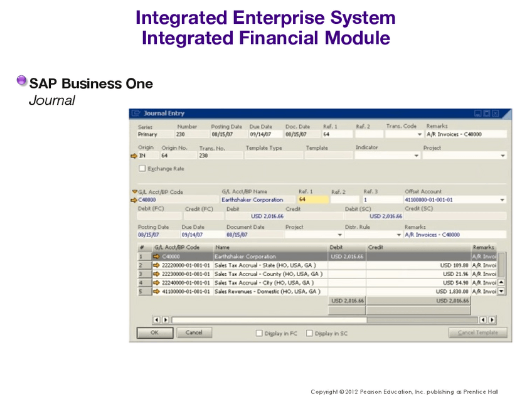
Task: Click the Number field showing 230
Action: [x=191, y=134]
